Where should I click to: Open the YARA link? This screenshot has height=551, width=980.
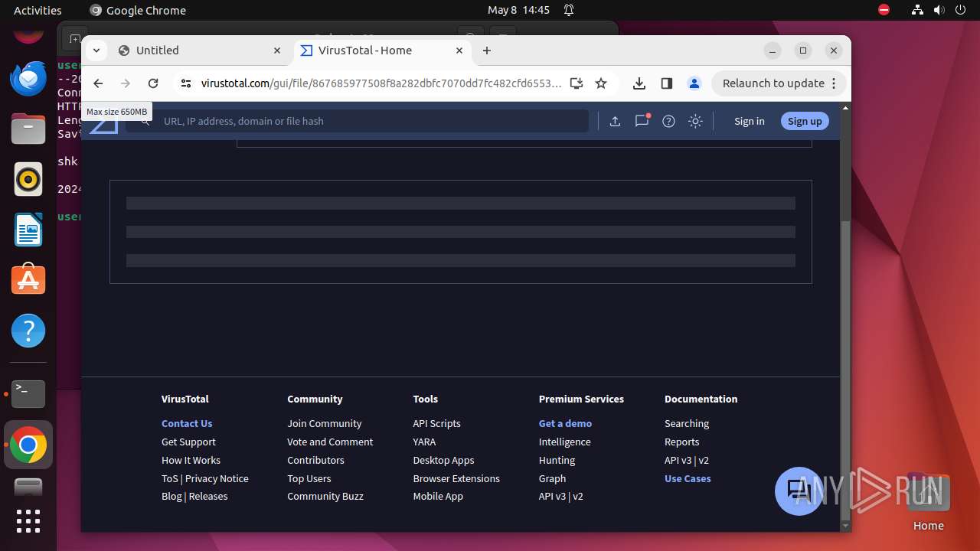point(424,442)
